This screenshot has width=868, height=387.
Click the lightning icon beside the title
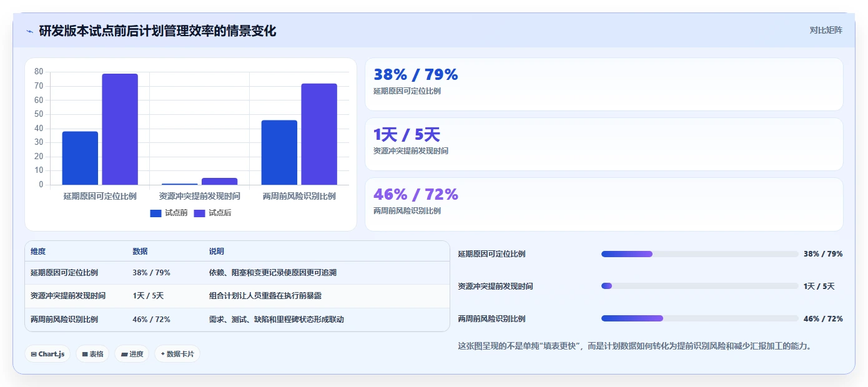tap(29, 31)
